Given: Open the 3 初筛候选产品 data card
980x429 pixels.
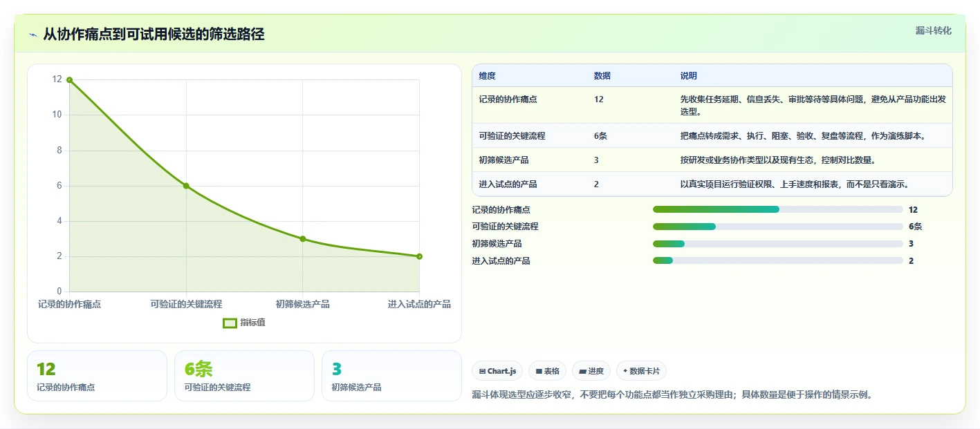Looking at the screenshot, I should click(391, 376).
